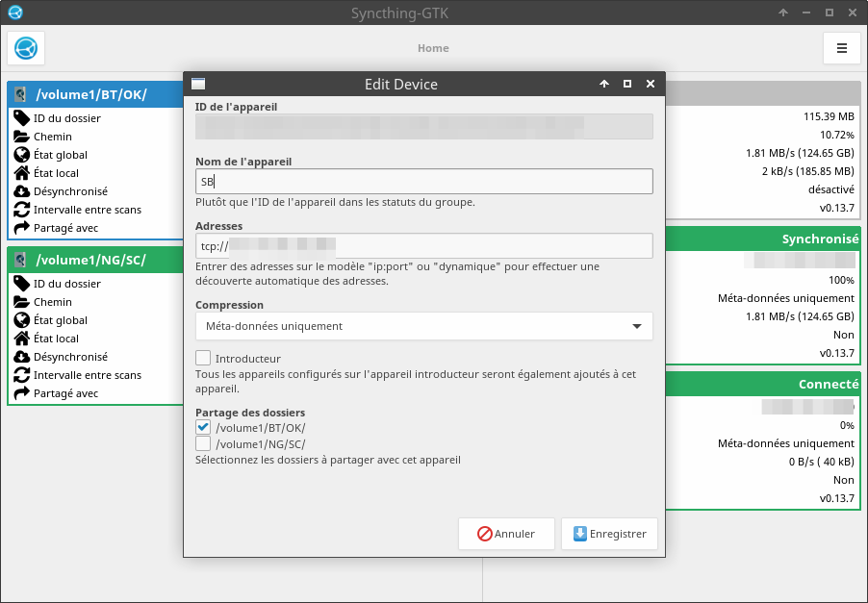Click the 0% value in Connecté panel
Image resolution: width=868 pixels, height=603 pixels.
tap(847, 425)
